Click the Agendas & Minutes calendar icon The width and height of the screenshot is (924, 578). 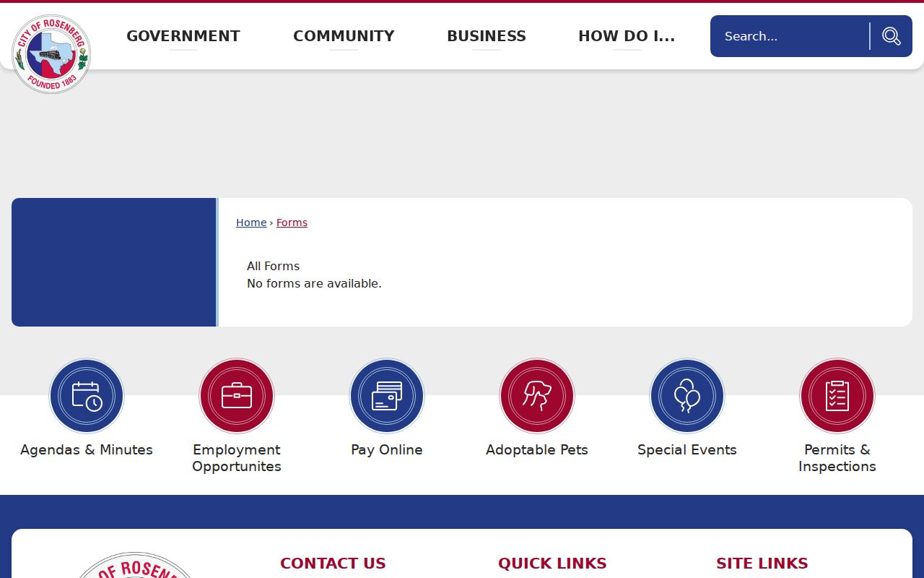pyautogui.click(x=87, y=396)
